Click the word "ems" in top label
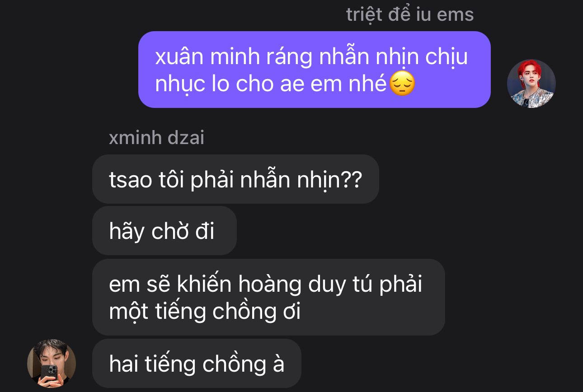The width and height of the screenshot is (583, 392). [x=455, y=15]
